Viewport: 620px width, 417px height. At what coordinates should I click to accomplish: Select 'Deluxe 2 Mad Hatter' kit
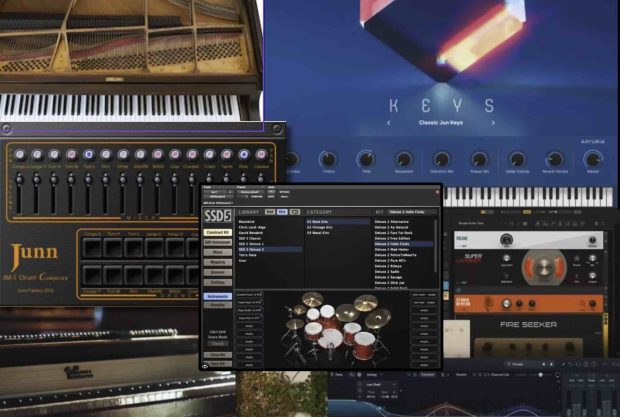[391, 249]
